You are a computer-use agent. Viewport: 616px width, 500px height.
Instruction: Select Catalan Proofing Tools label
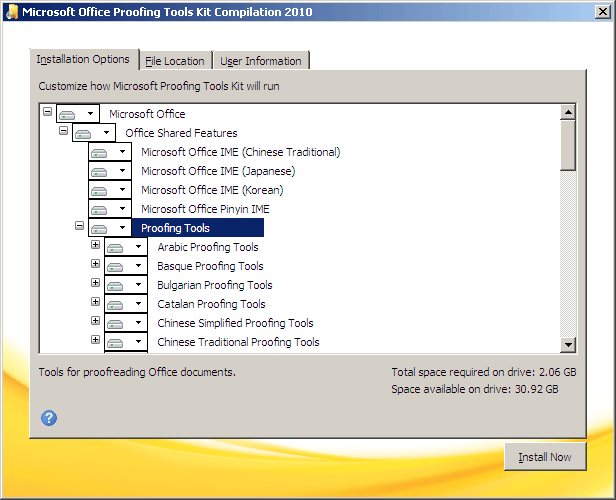click(211, 304)
